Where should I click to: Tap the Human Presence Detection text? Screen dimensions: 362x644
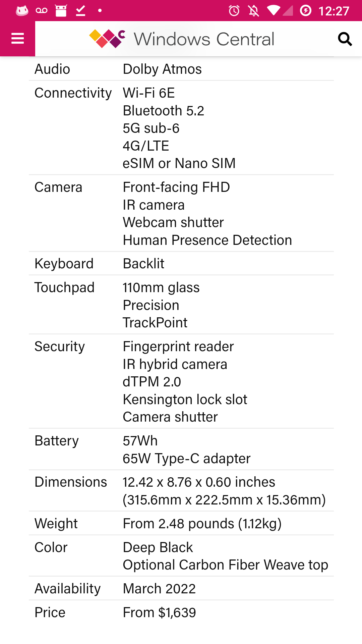coord(207,240)
